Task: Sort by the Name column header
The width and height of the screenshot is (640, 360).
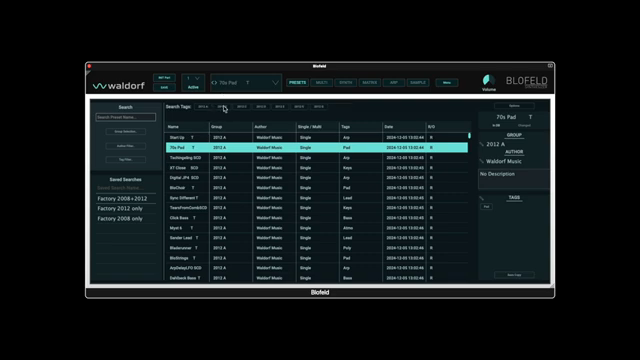Action: (187, 127)
